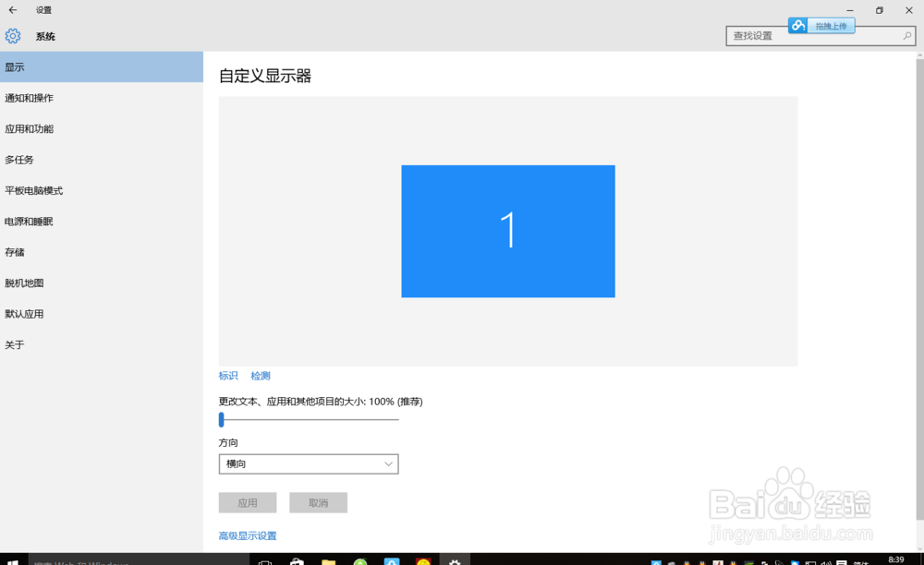Open File Explorer from the taskbar

pos(328,560)
